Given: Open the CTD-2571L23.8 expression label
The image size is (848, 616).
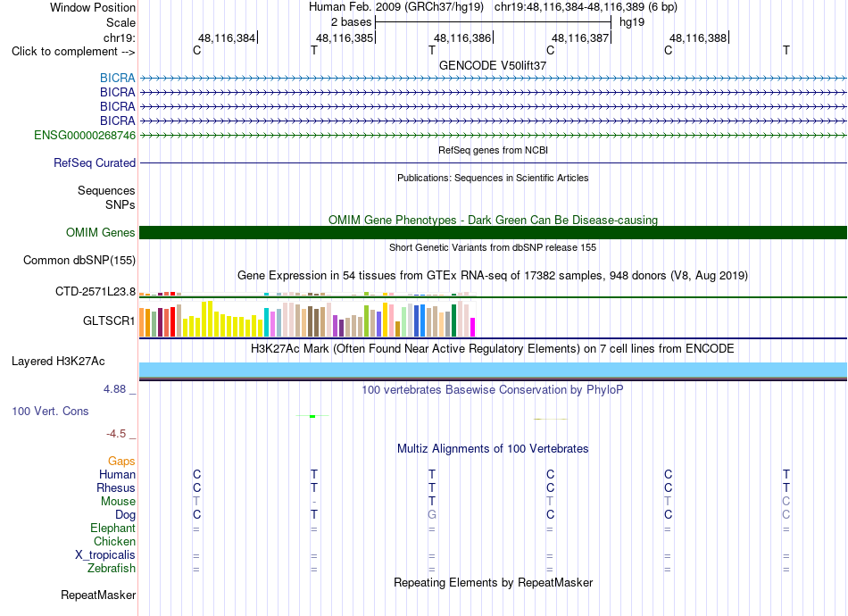Looking at the screenshot, I should coord(96,292).
